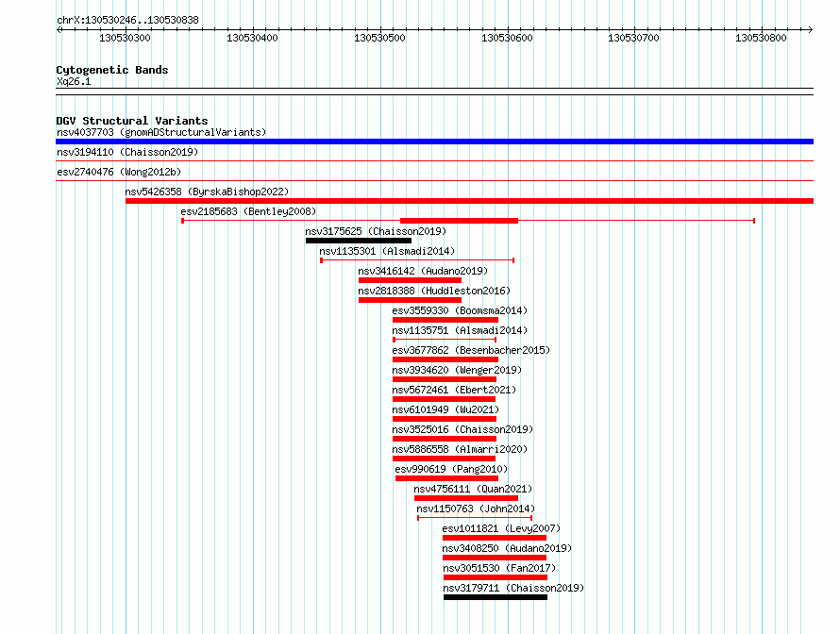Open nsv3416142 (Audano2019) label

point(423,271)
